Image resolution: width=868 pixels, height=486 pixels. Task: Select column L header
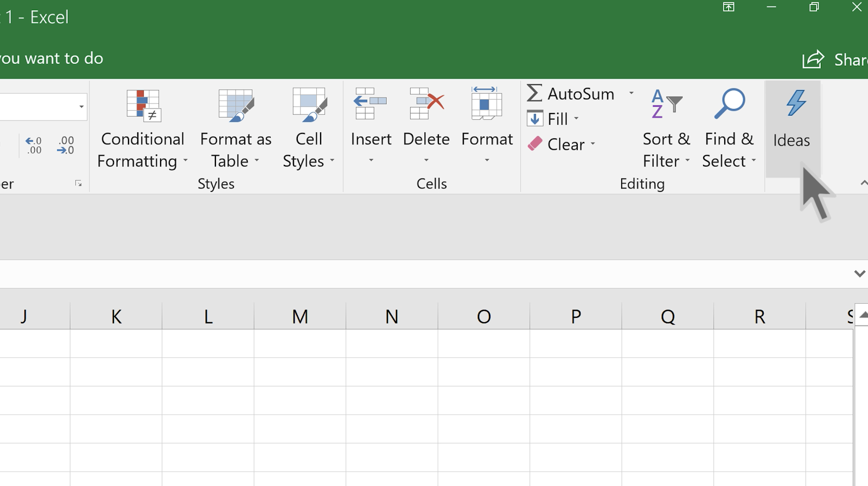[x=208, y=316]
